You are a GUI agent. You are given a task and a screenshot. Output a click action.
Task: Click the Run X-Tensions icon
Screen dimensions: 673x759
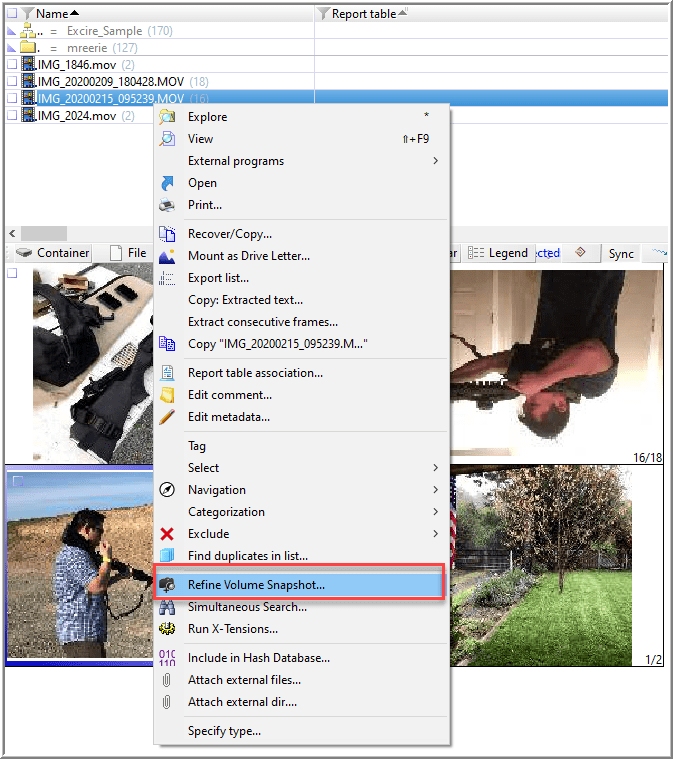(x=167, y=629)
